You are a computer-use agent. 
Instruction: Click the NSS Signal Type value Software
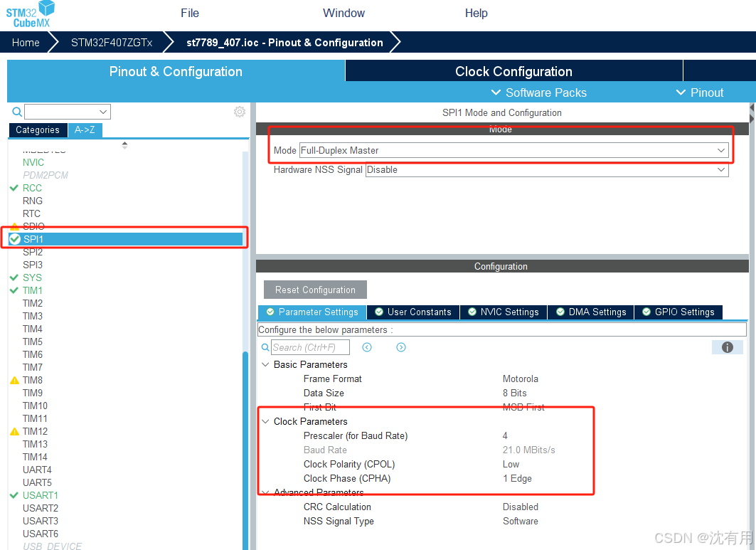tap(520, 521)
